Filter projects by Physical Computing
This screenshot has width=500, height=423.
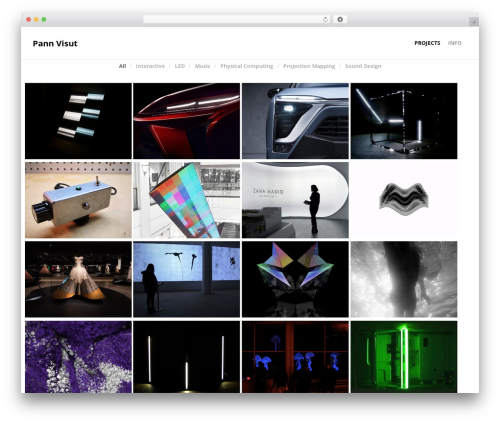pos(247,66)
